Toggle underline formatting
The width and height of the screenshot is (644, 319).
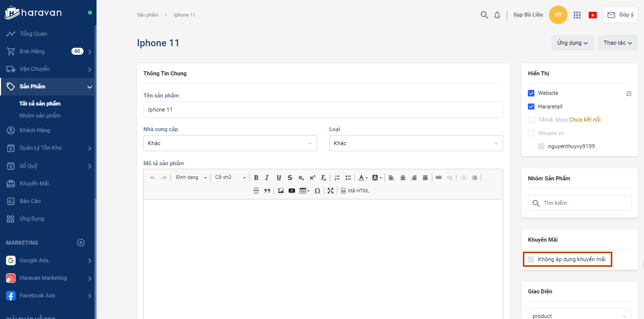pos(279,177)
